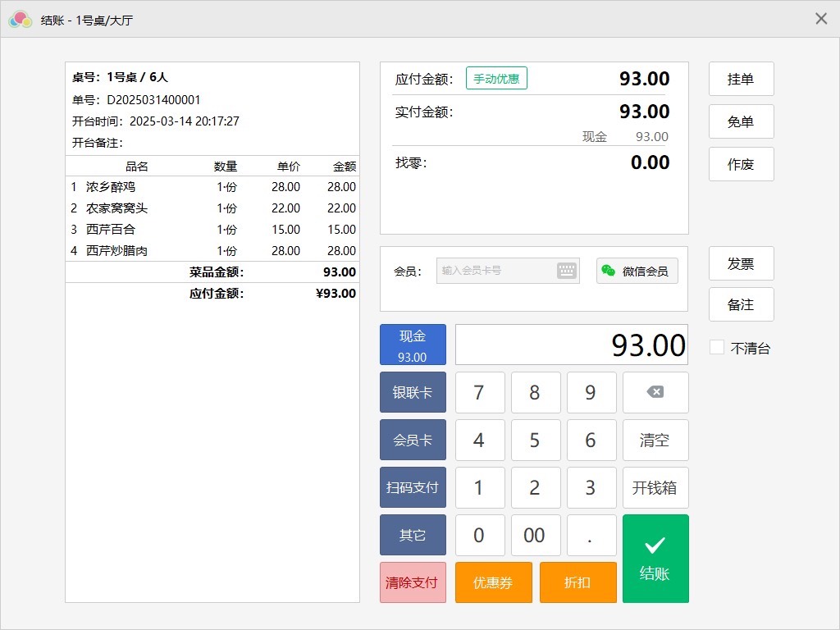840x630 pixels.
Task: Open 其它 payment methods
Action: point(413,536)
